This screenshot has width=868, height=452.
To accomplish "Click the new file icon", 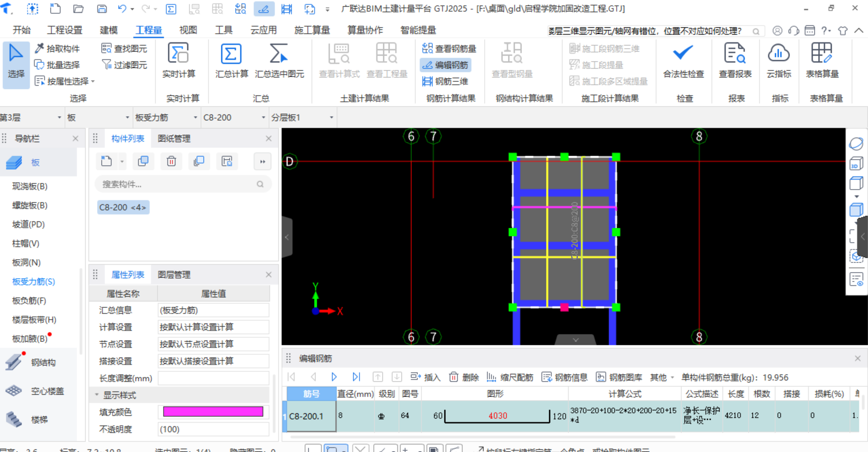I will tap(55, 9).
